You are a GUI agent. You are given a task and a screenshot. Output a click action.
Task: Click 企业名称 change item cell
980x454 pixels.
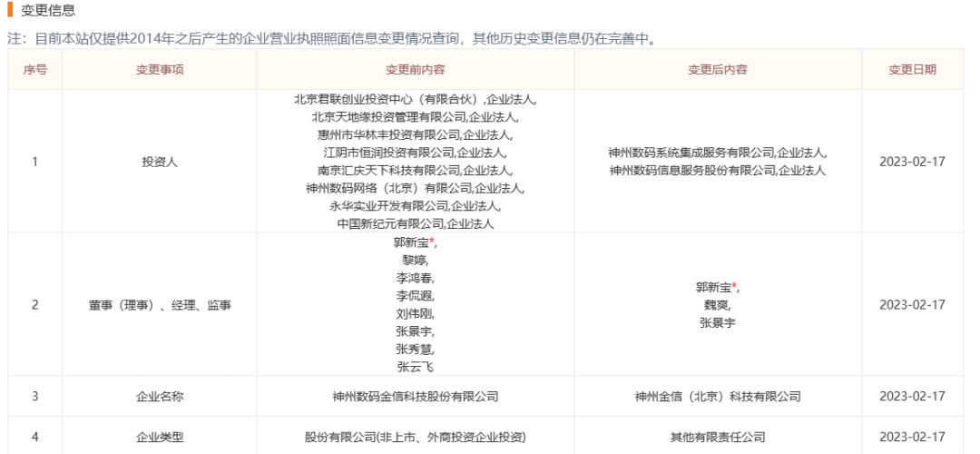click(160, 397)
